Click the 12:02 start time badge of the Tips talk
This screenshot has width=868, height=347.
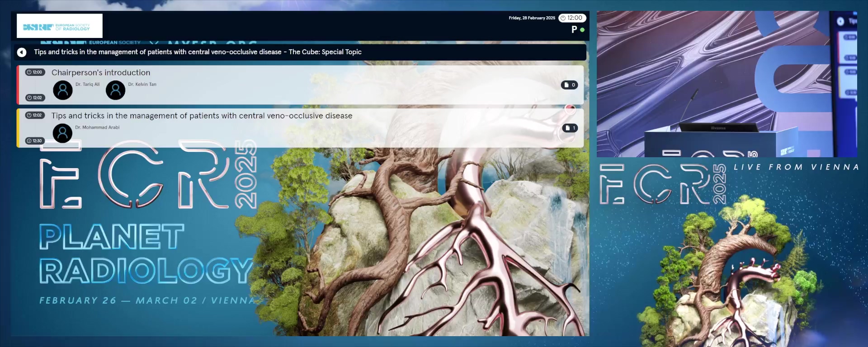click(35, 115)
